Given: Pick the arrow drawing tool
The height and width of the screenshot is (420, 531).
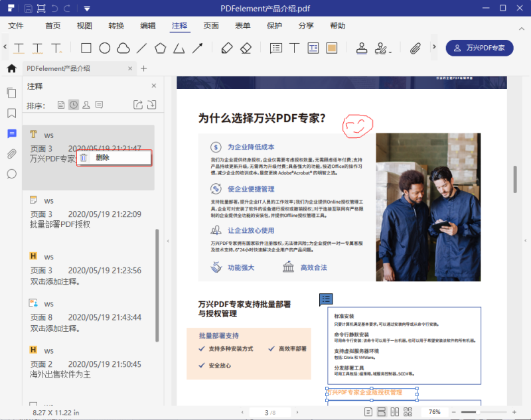Looking at the screenshot, I should click(196, 48).
